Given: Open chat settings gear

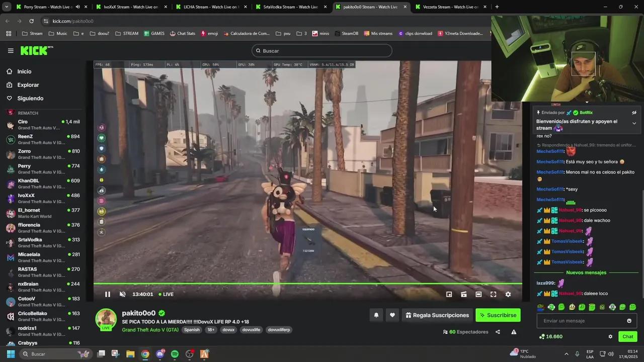Looking at the screenshot, I should (x=610, y=336).
